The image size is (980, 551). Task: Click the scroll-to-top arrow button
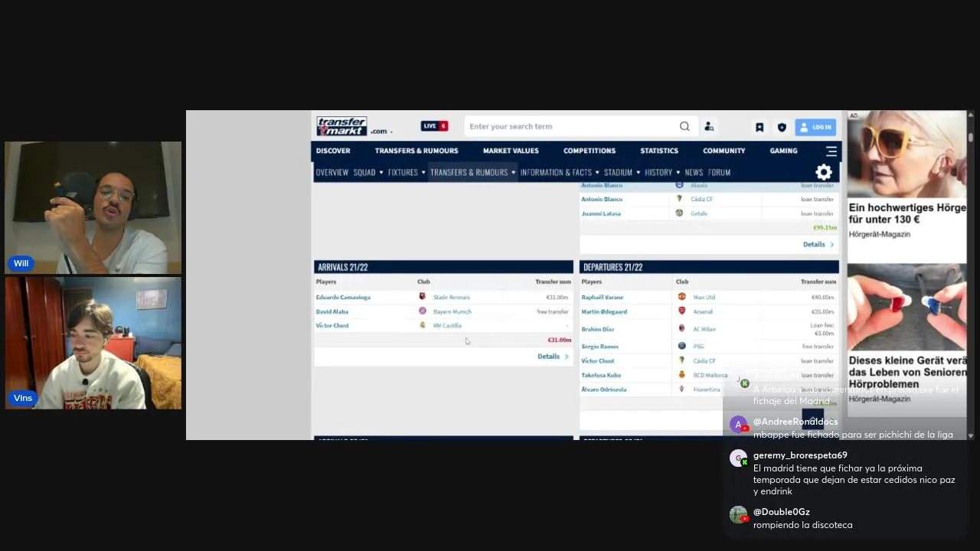point(812,418)
